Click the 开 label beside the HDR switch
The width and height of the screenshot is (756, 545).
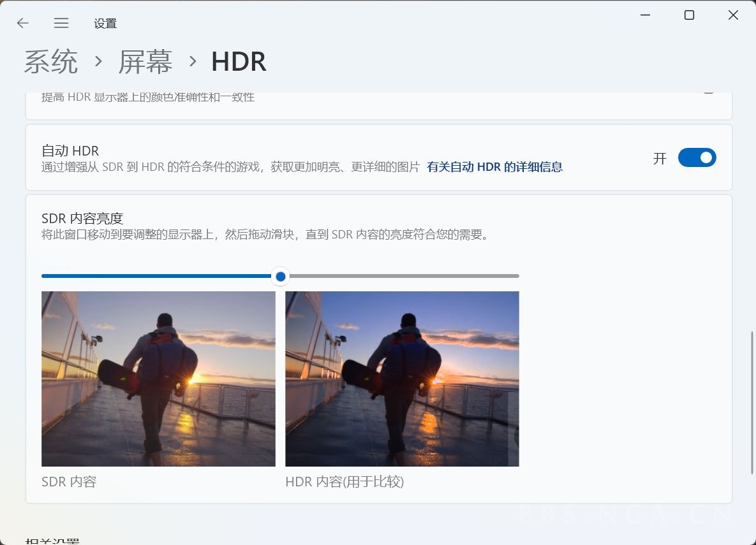pos(659,159)
